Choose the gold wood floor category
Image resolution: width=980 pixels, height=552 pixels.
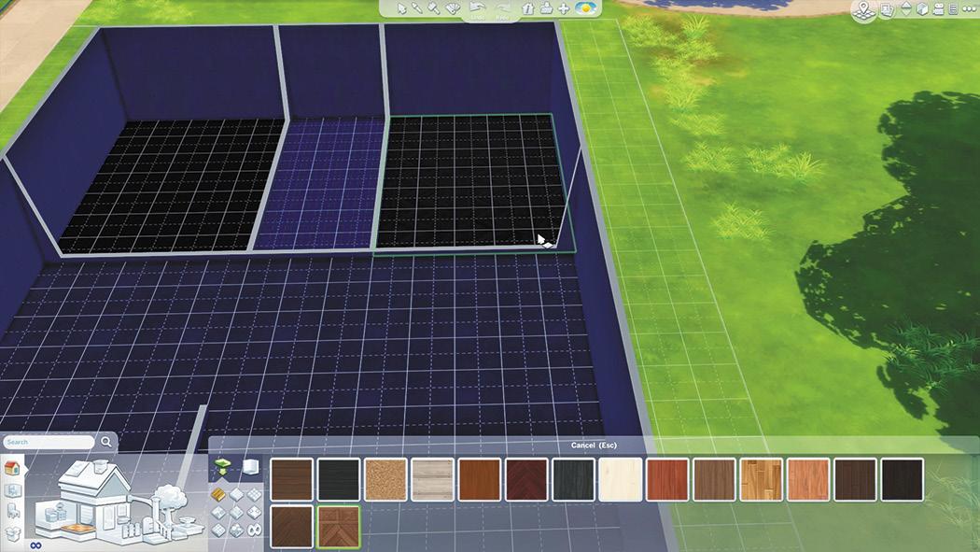[x=218, y=495]
